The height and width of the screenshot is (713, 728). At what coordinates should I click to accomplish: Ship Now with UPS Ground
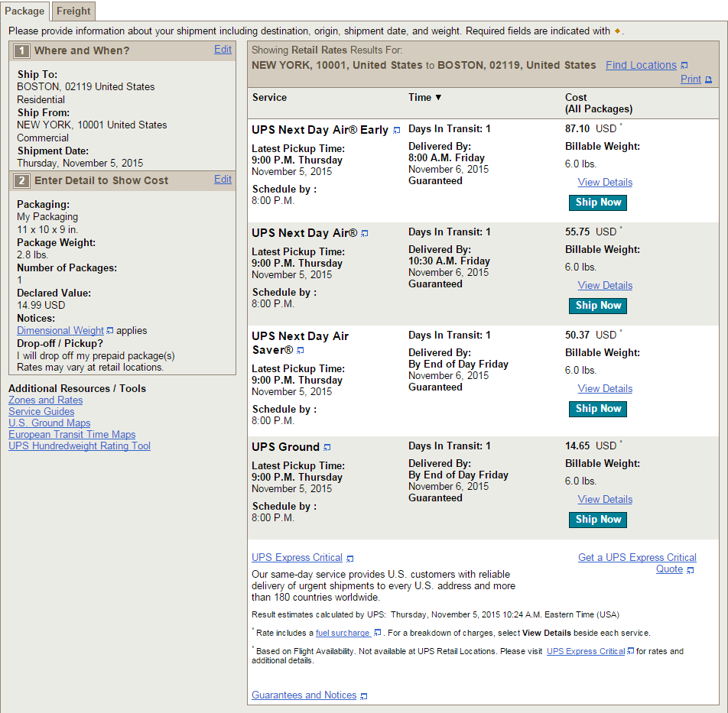[598, 520]
